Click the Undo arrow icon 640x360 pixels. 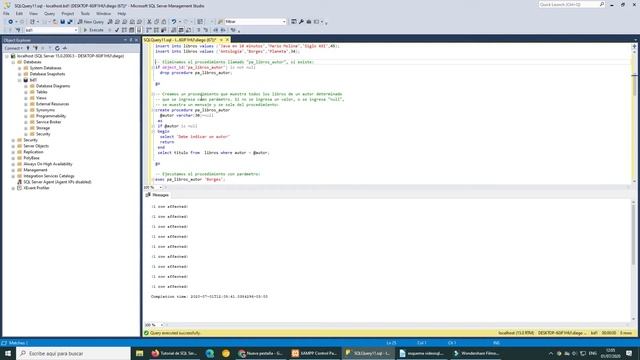pyautogui.click(x=174, y=22)
